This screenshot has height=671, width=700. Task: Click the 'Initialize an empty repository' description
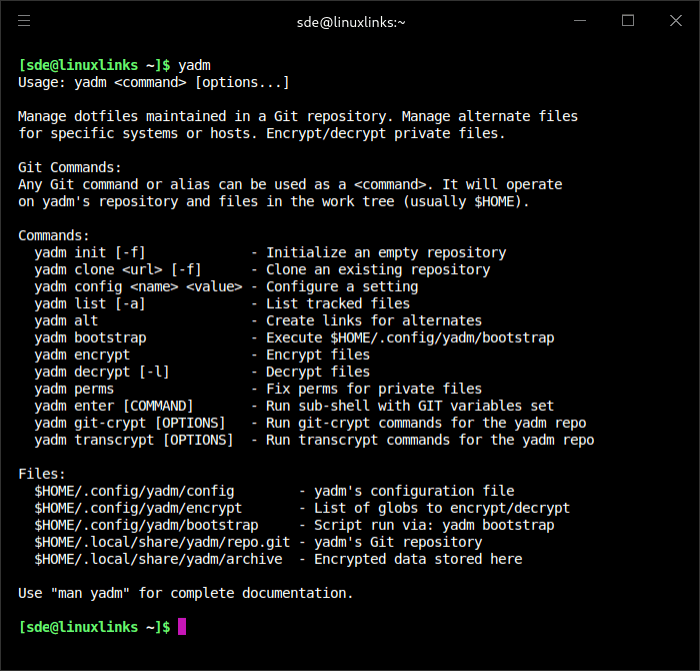pyautogui.click(x=386, y=253)
